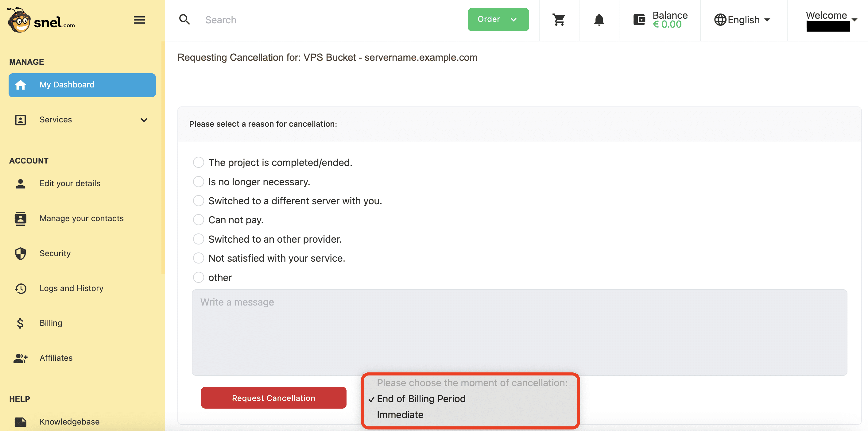The width and height of the screenshot is (868, 431).
Task: Click the Balance € 0.00 amount
Action: (667, 25)
